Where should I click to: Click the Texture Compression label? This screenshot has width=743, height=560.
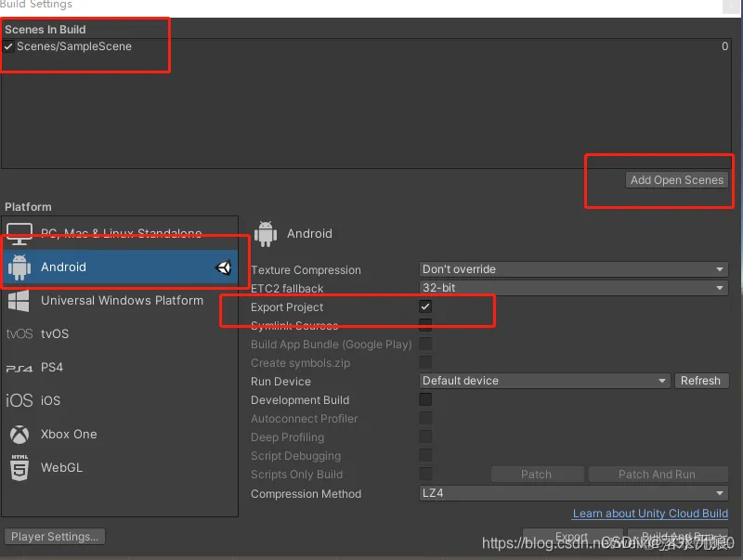[306, 270]
